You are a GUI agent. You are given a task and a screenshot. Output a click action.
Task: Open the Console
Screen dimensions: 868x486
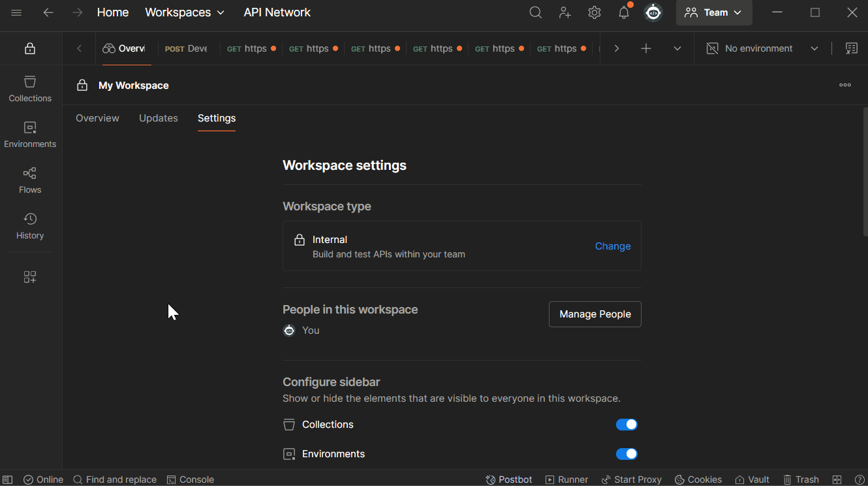click(x=191, y=479)
